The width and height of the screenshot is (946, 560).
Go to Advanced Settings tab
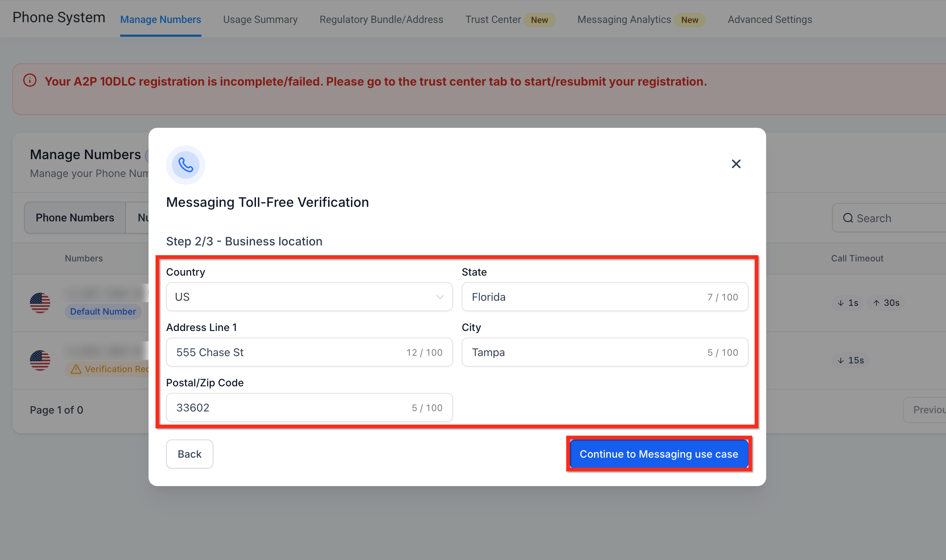click(769, 20)
